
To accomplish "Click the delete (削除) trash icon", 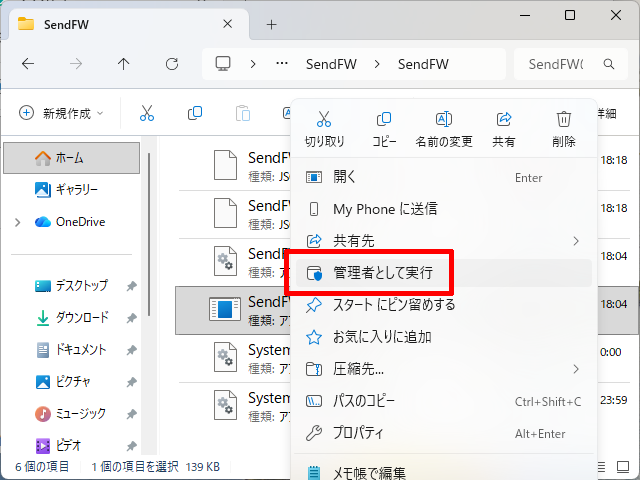I will 564,121.
